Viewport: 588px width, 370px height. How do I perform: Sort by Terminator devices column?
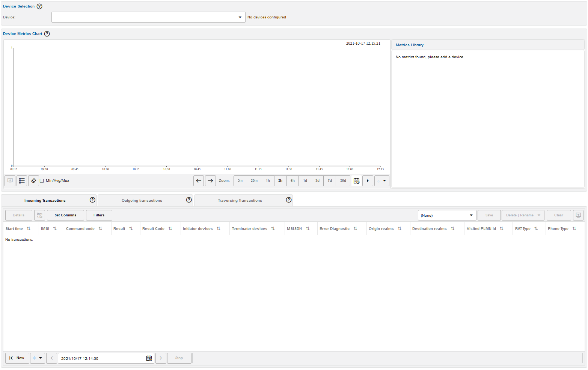coord(273,229)
